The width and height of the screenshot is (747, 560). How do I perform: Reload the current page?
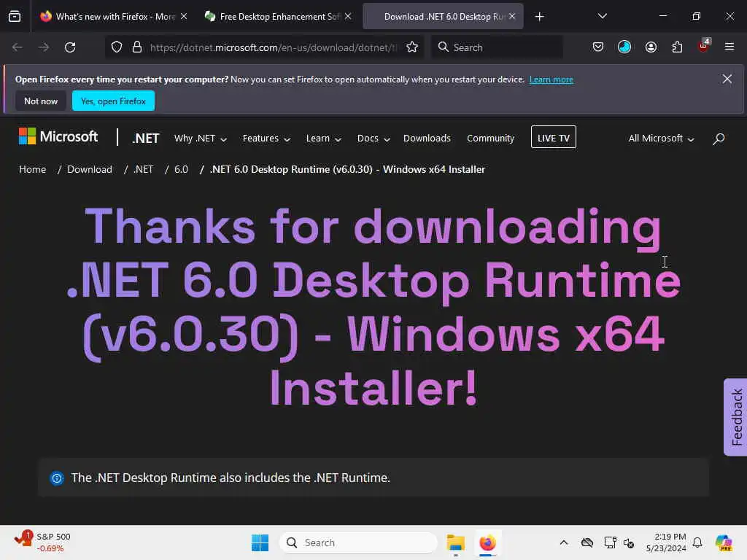point(70,47)
